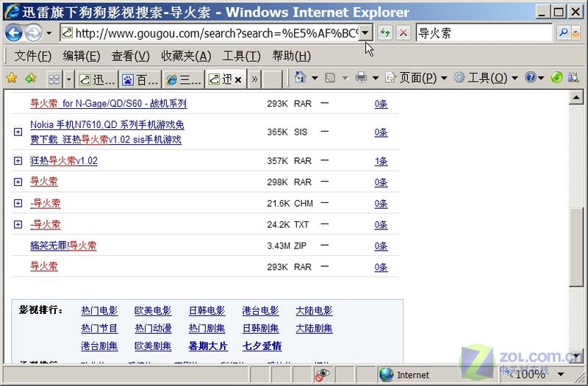This screenshot has height=386, width=588.
Task: Open the 搞笑无罪!导火索 ZIP link
Action: (x=63, y=246)
